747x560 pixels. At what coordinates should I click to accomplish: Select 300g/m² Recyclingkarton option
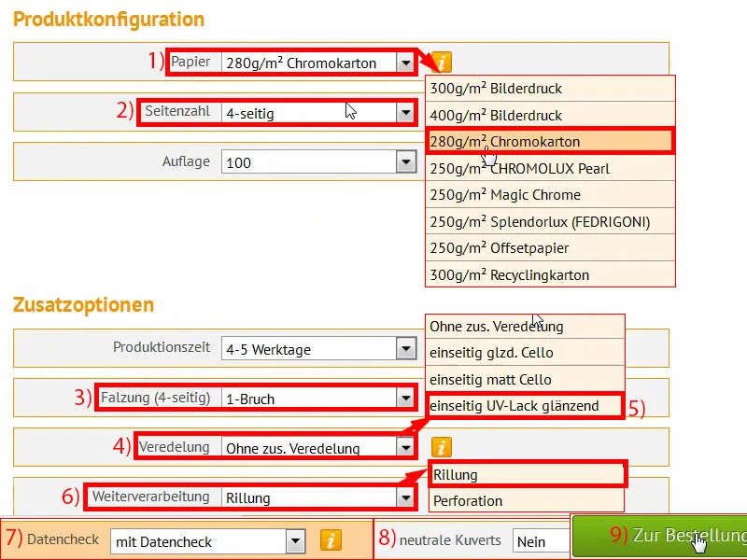coord(550,274)
